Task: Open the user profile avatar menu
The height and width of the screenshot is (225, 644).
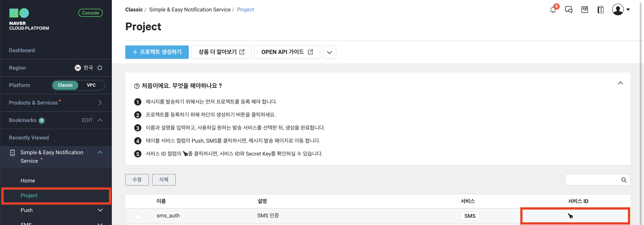Action: (x=618, y=9)
